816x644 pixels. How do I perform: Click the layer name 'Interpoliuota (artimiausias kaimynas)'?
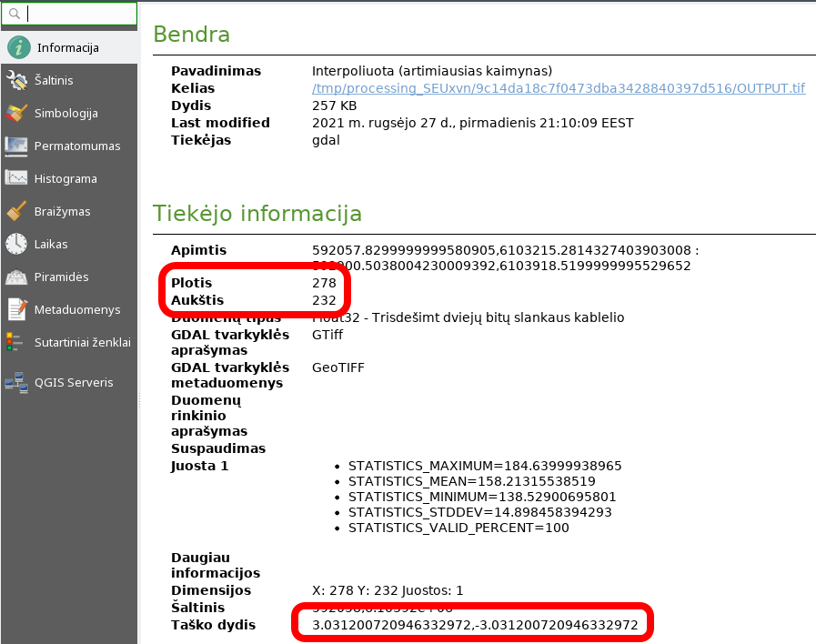click(x=432, y=71)
